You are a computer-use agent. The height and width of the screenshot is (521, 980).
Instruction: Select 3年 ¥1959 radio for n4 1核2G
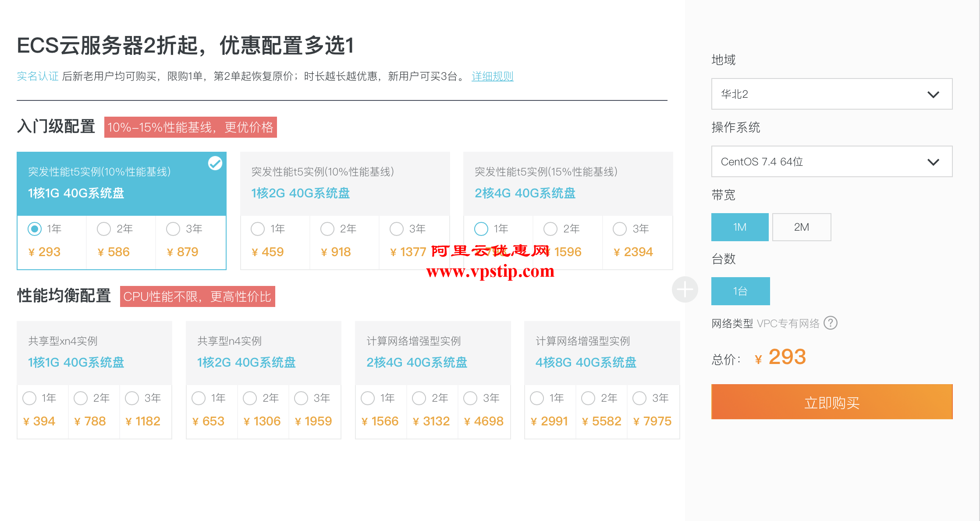tap(301, 398)
